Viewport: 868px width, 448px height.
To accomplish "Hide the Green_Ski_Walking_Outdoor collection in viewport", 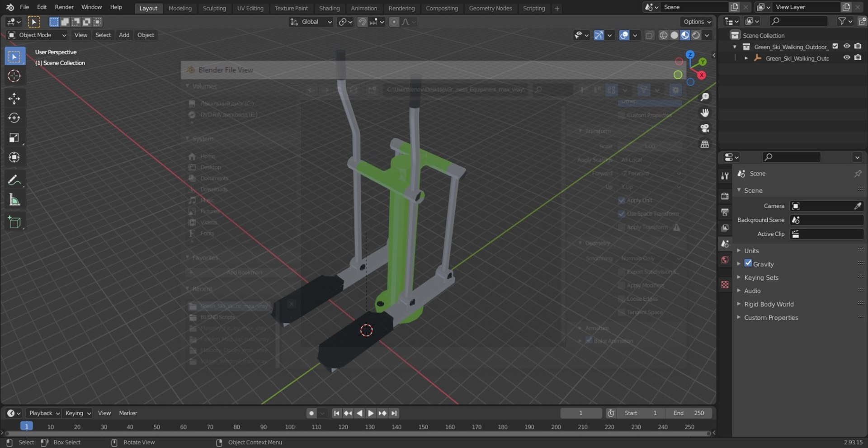I will pyautogui.click(x=847, y=47).
